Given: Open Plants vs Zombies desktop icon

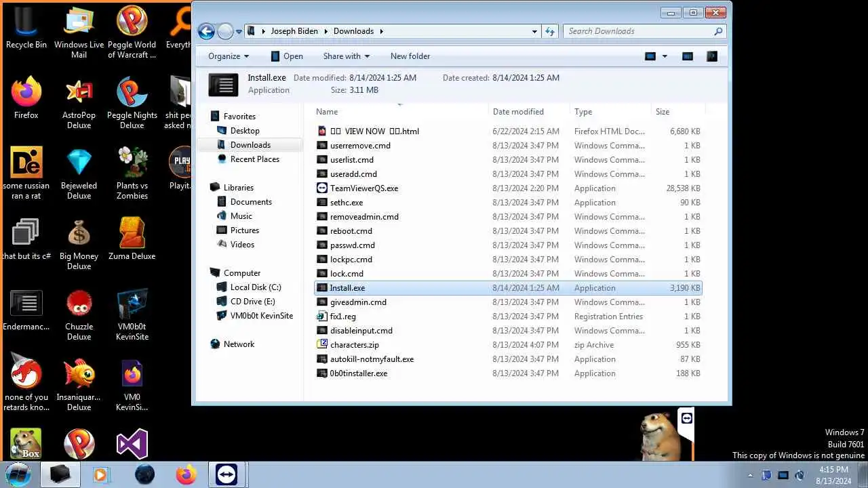Looking at the screenshot, I should (132, 174).
